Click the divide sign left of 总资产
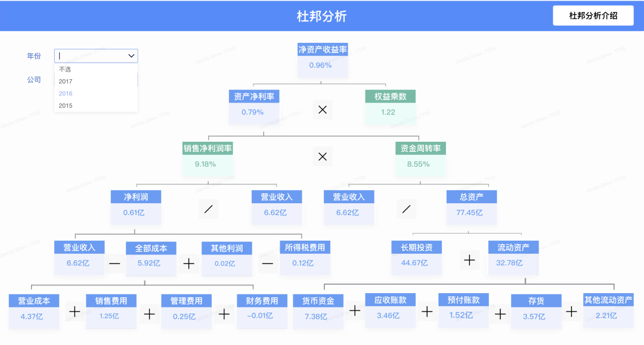This screenshot has width=644, height=345. pyautogui.click(x=406, y=209)
